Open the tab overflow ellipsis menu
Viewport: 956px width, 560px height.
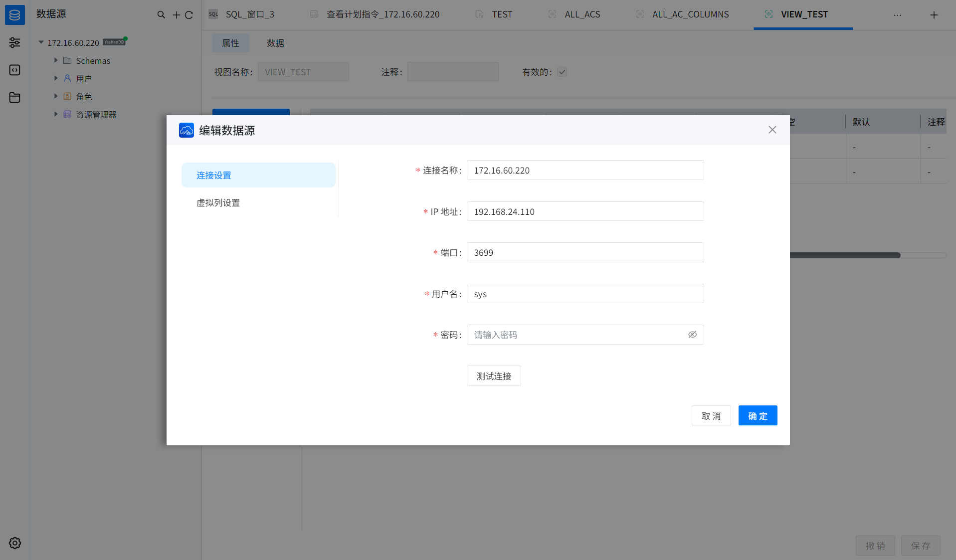(898, 15)
